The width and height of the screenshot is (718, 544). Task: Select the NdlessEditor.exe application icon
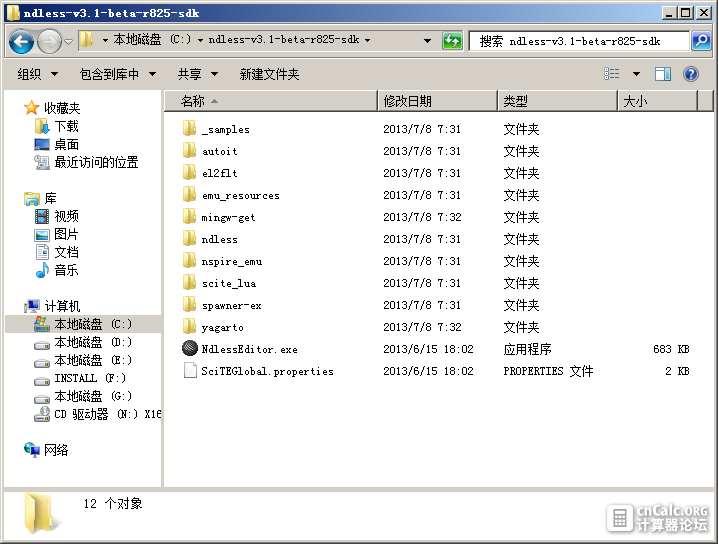[190, 348]
